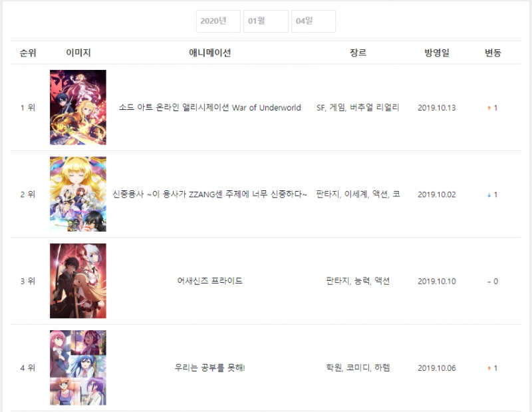Open the 01월 month dropdown
Viewport: 532px width, 412px height.
(265, 21)
